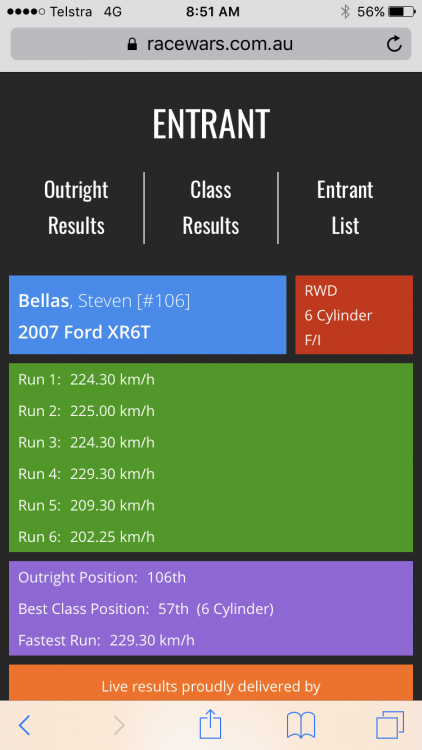Open the bookmarks book icon
The image size is (422, 750).
click(x=301, y=725)
